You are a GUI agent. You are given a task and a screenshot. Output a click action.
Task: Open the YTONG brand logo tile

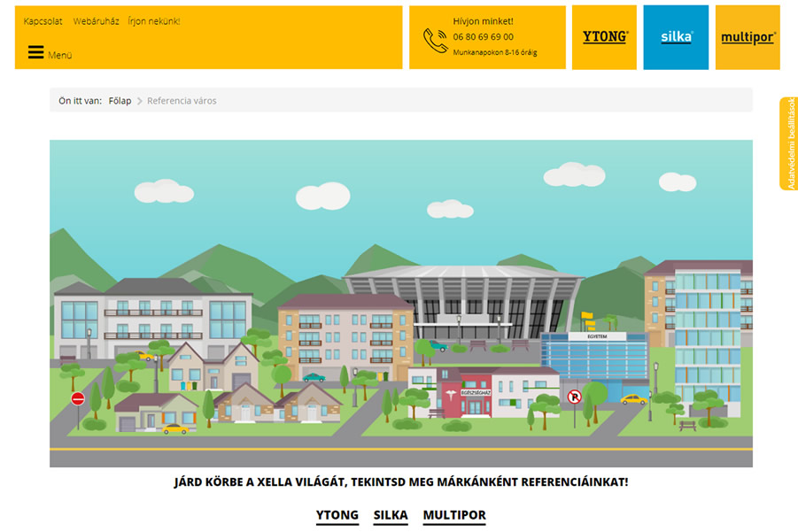click(x=604, y=37)
